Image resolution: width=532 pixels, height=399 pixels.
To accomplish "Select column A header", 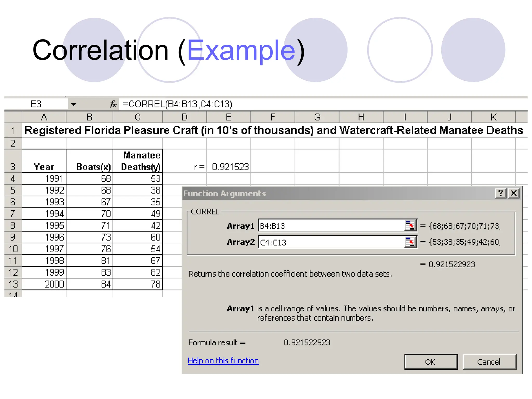I will tap(44, 117).
